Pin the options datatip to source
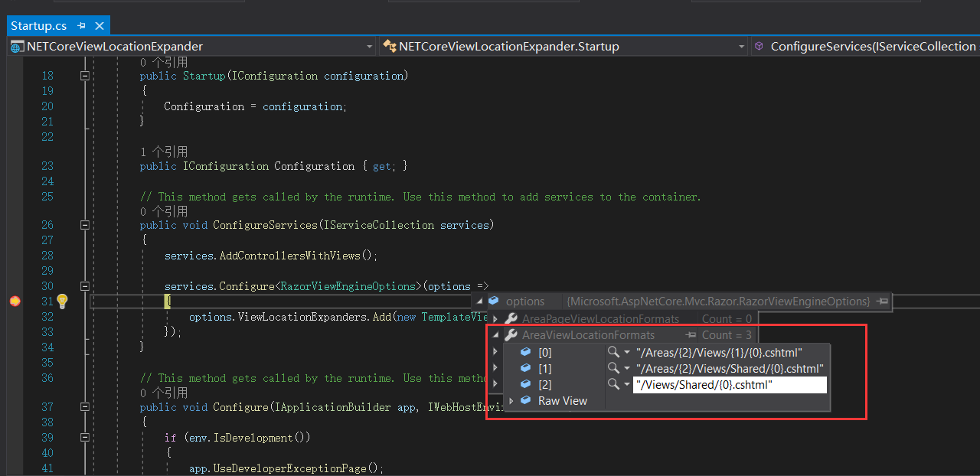The width and height of the screenshot is (980, 476). point(882,302)
